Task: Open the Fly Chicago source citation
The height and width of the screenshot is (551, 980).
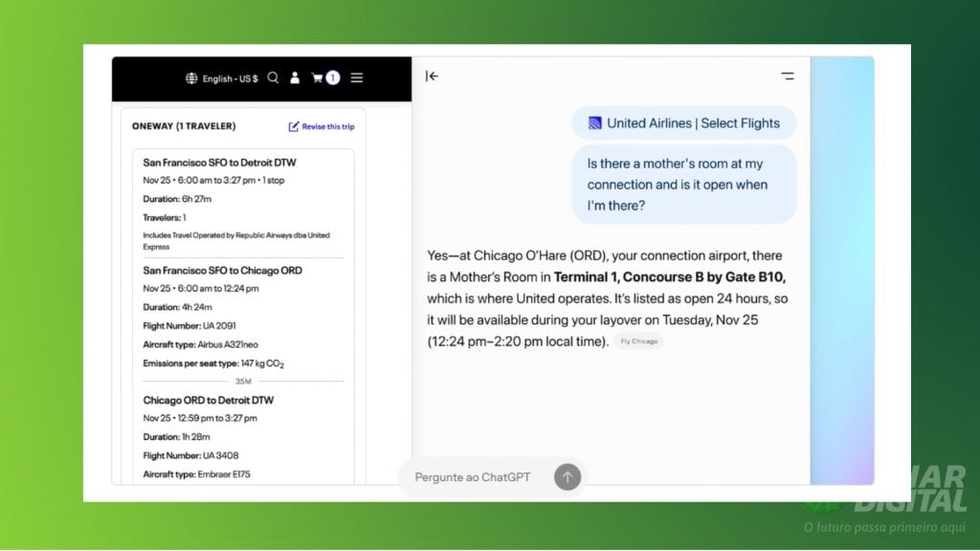Action: pos(638,342)
